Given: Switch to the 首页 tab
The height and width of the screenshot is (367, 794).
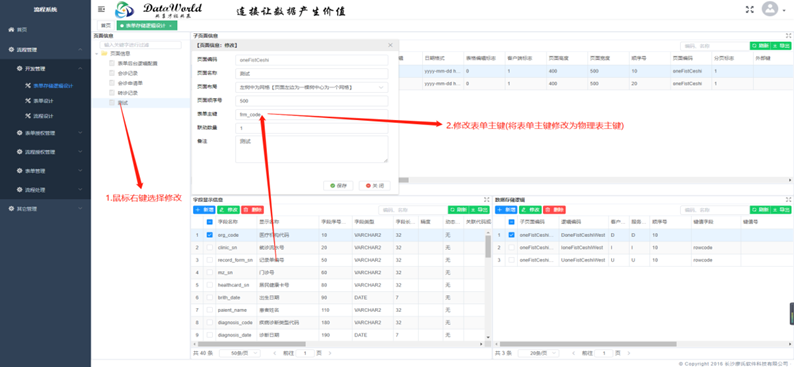Looking at the screenshot, I should pyautogui.click(x=105, y=25).
